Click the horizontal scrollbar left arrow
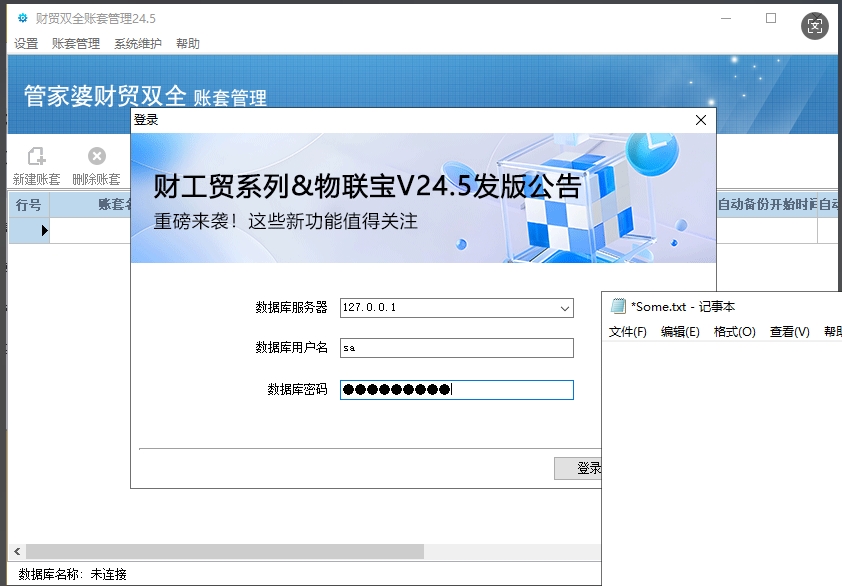This screenshot has height=586, width=842. [x=17, y=552]
